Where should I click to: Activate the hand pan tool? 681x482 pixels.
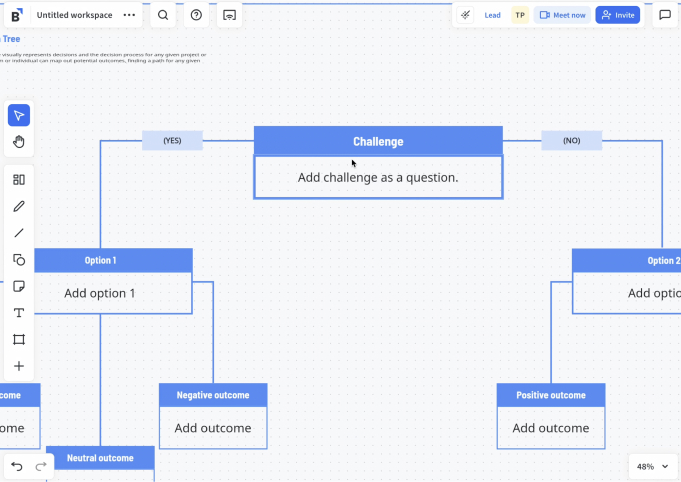click(18, 142)
